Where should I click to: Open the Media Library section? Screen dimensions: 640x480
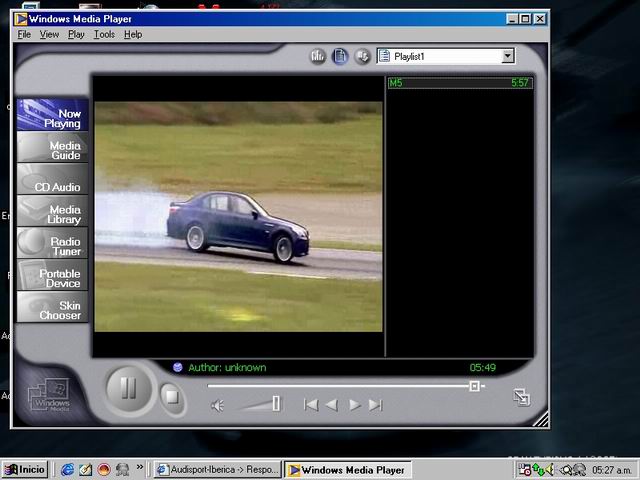(53, 211)
